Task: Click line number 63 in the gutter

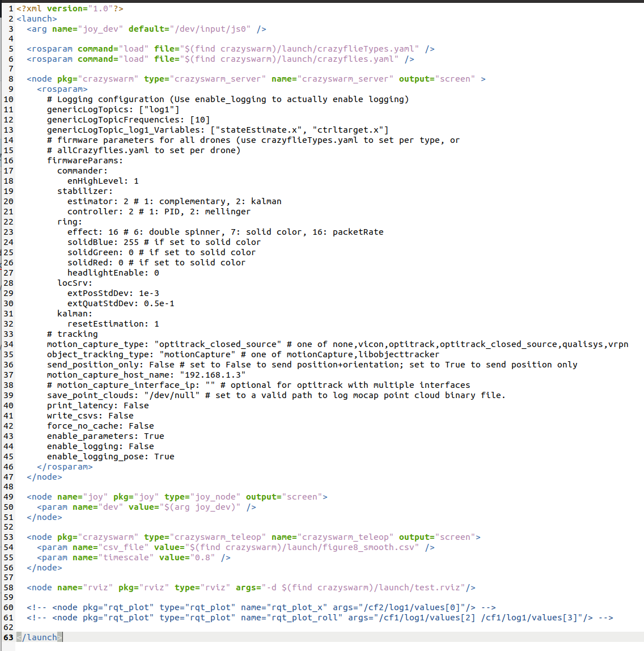Action: (x=9, y=637)
